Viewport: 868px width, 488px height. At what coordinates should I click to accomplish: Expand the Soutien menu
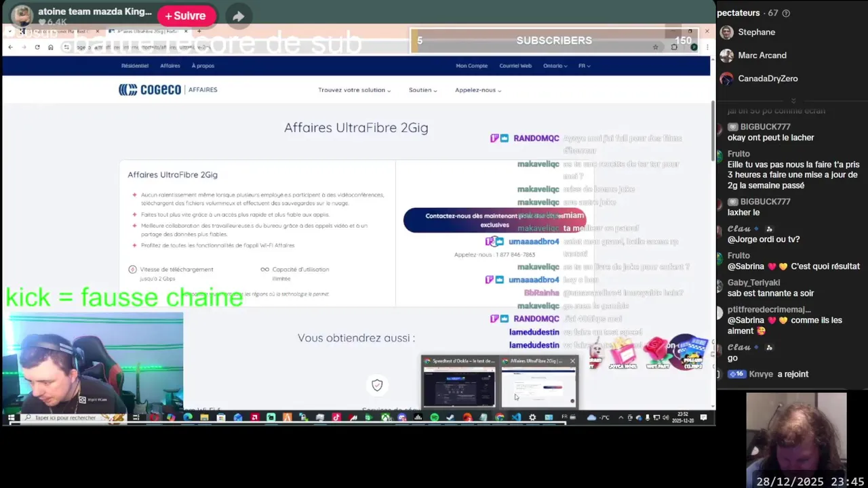click(x=422, y=89)
